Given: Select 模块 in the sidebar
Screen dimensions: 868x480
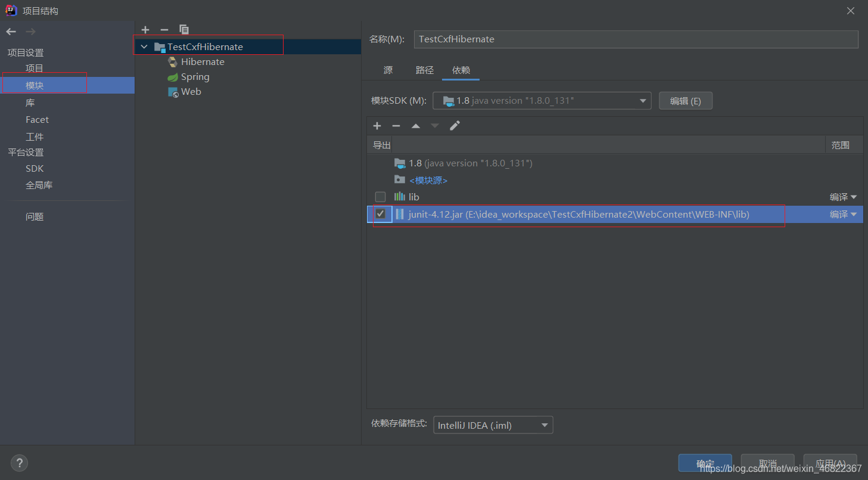Looking at the screenshot, I should coord(67,85).
